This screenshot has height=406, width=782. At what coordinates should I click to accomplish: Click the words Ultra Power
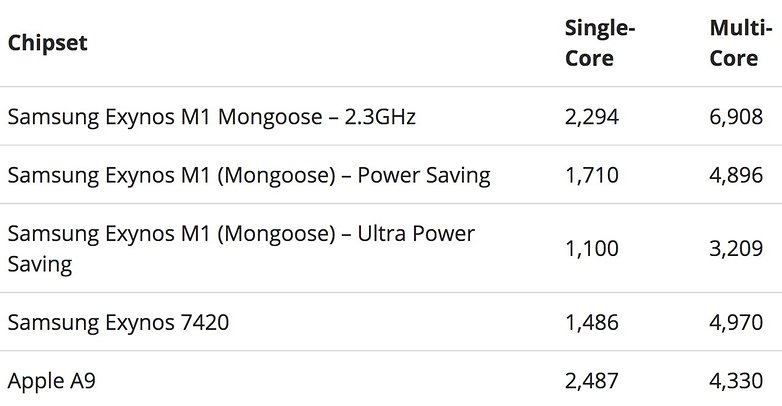click(x=414, y=234)
